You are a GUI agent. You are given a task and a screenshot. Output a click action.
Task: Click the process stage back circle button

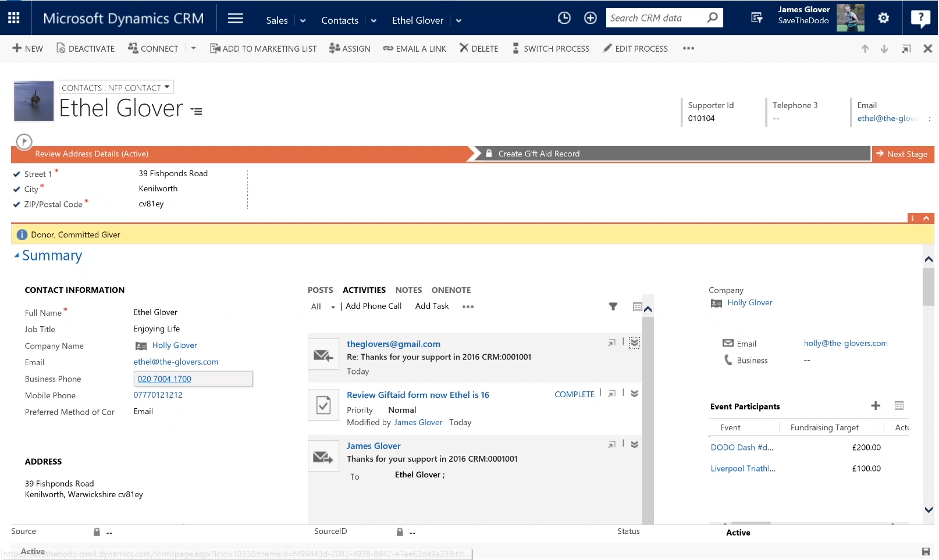click(x=24, y=141)
